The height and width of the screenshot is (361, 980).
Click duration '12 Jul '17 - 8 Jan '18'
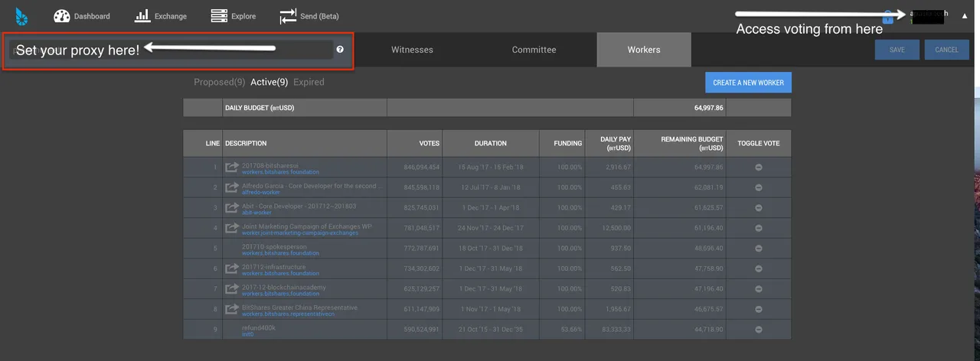[491, 187]
